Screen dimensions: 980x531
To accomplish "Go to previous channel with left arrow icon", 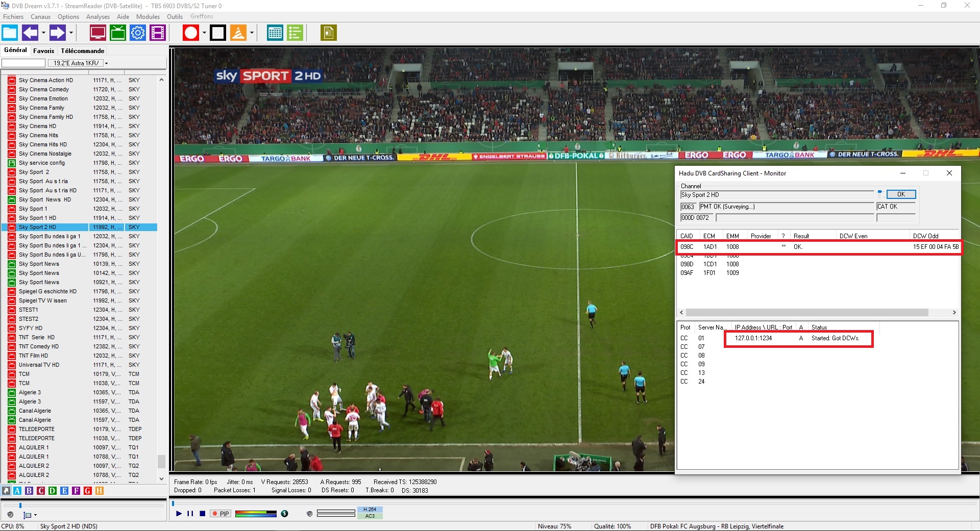I will [30, 33].
